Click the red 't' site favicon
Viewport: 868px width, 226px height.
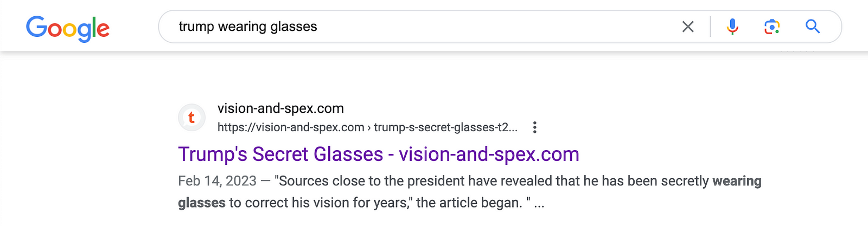pos(192,118)
